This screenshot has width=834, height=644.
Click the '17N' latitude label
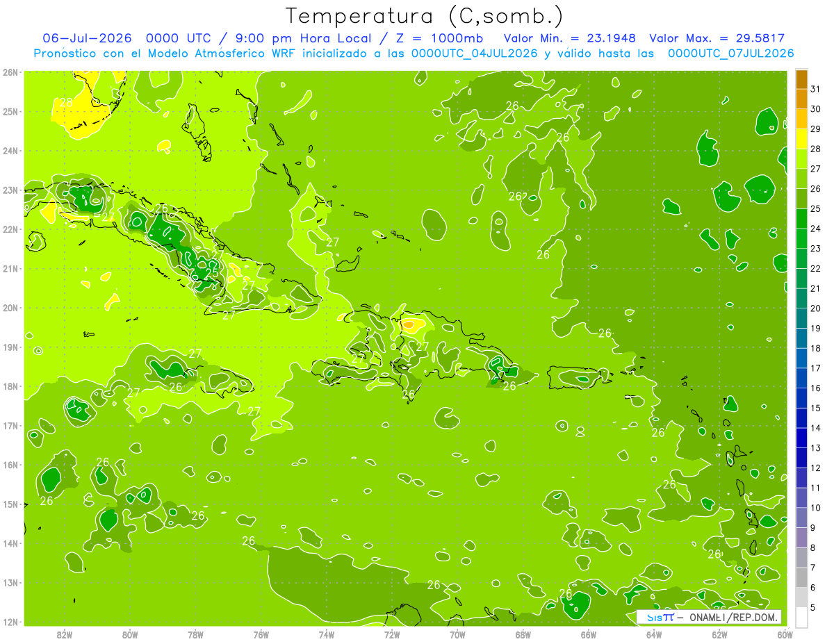click(10, 425)
